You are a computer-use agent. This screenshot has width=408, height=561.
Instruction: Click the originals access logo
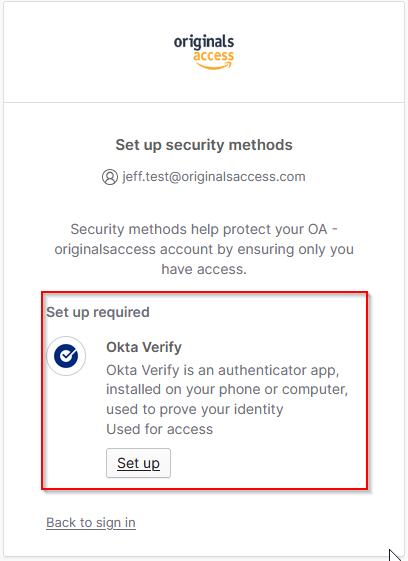(x=204, y=52)
